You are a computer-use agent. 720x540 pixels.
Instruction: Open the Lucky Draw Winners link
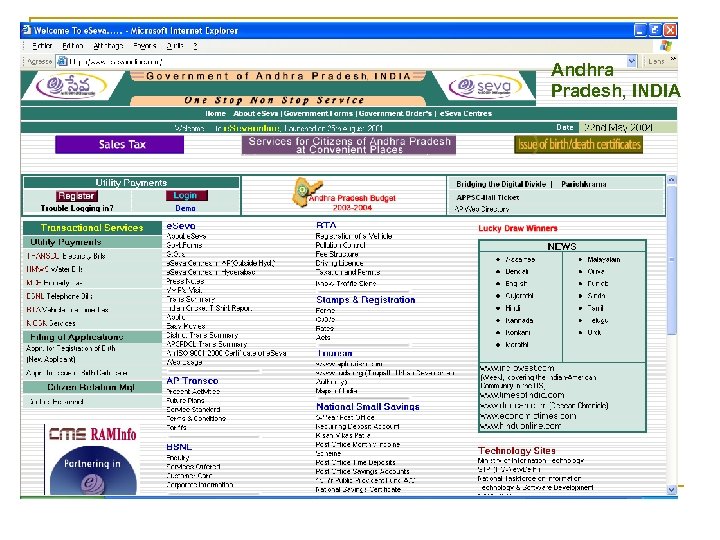[x=518, y=228]
